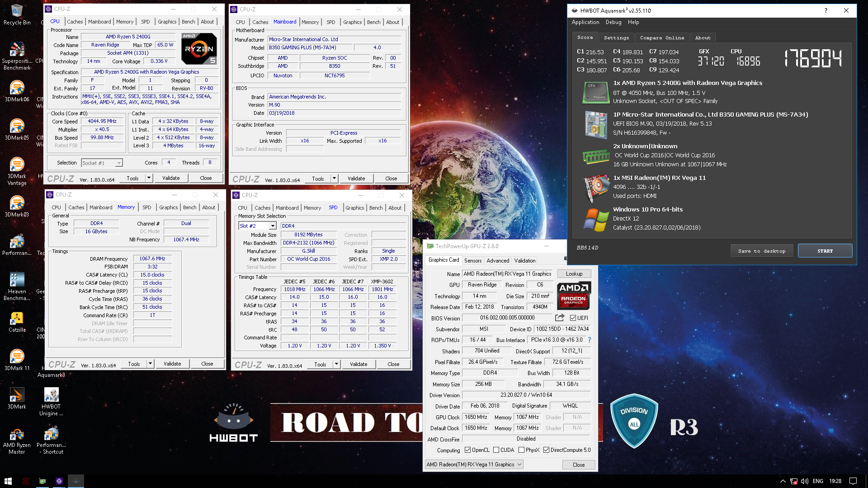This screenshot has width=868, height=488.
Task: Open the Application menu in Aquamark
Action: (x=585, y=22)
